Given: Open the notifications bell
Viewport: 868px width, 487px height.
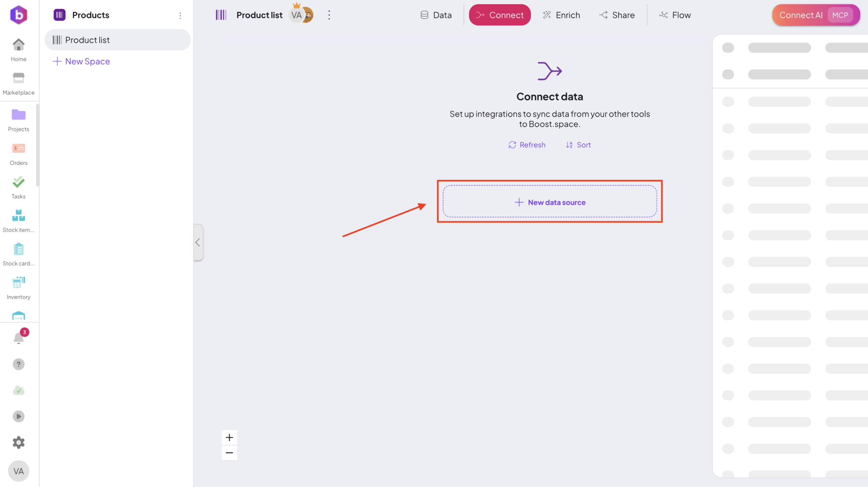Looking at the screenshot, I should [18, 338].
